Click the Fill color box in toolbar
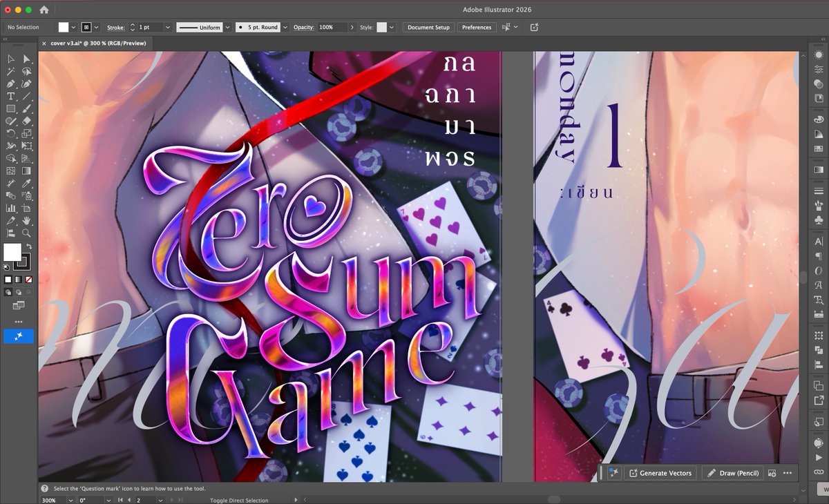829x504 pixels. 12,253
